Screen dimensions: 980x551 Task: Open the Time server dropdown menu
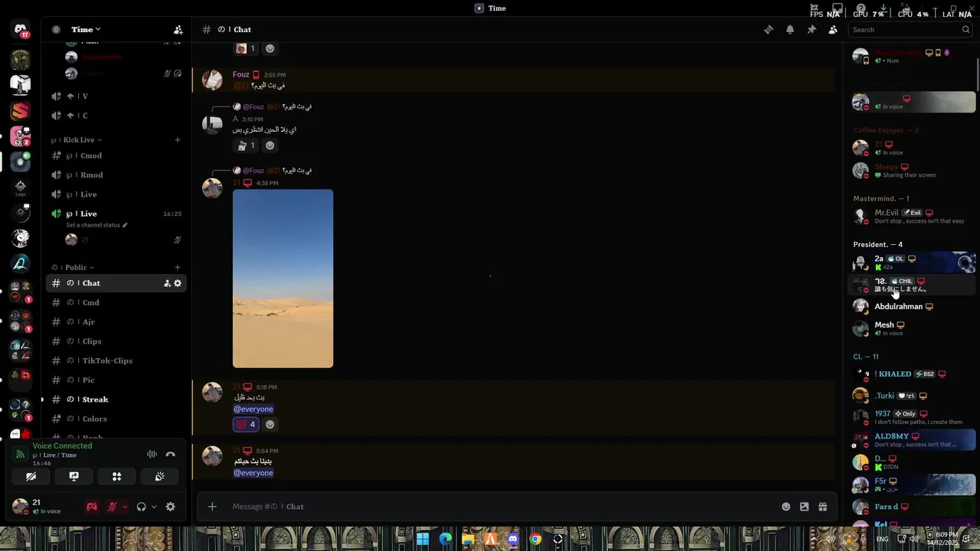(86, 30)
